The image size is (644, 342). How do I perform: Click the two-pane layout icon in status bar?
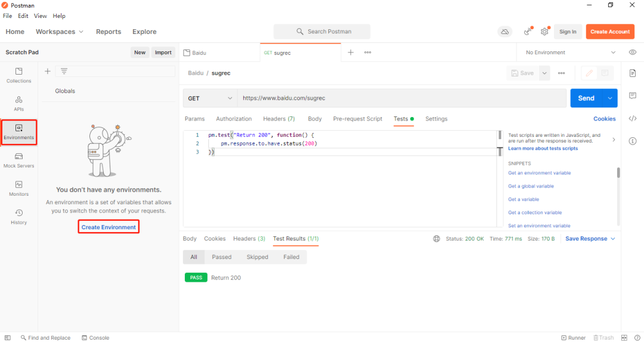click(x=625, y=338)
